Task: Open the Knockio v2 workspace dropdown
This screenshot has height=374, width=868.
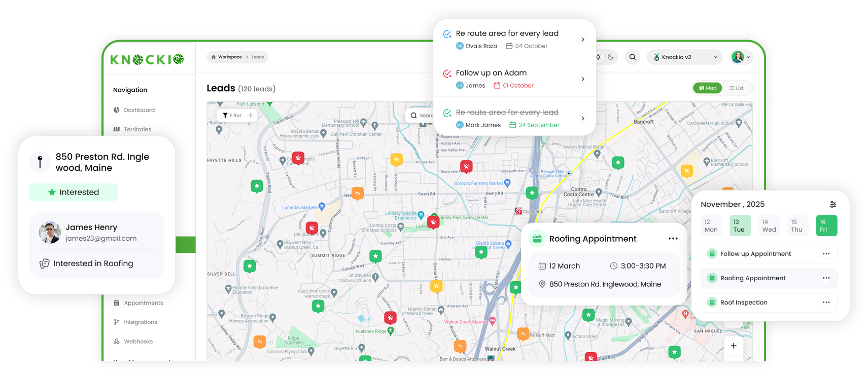Action: tap(686, 57)
